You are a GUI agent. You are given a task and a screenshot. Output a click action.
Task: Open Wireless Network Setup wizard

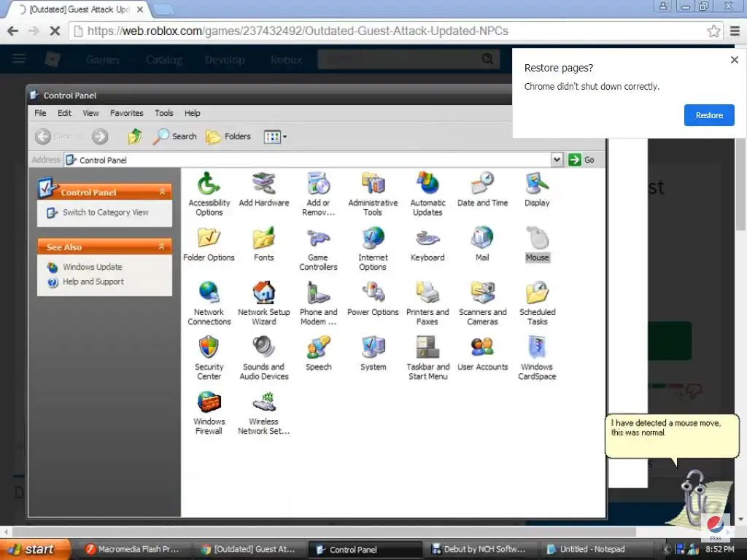click(263, 413)
